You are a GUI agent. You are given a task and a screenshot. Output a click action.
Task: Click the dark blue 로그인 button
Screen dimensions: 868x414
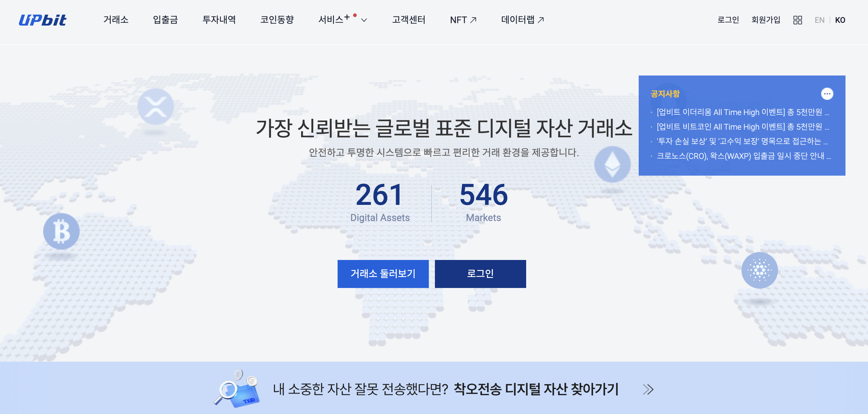click(x=480, y=273)
